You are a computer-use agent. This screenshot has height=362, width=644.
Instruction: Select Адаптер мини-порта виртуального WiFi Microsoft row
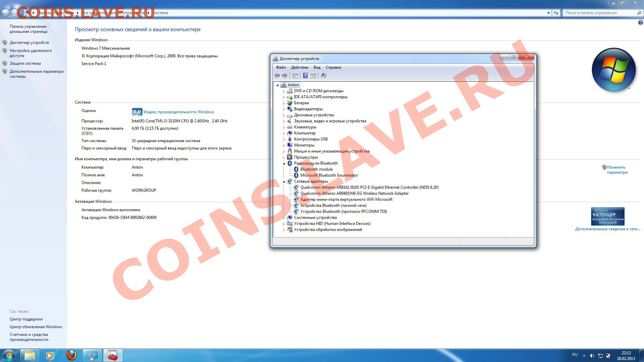point(346,199)
